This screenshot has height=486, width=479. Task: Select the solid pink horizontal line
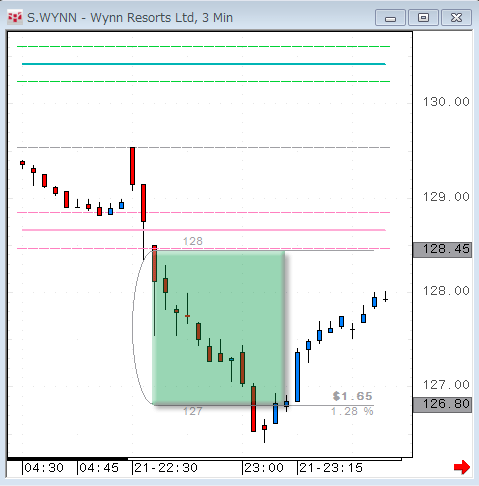tap(204, 230)
